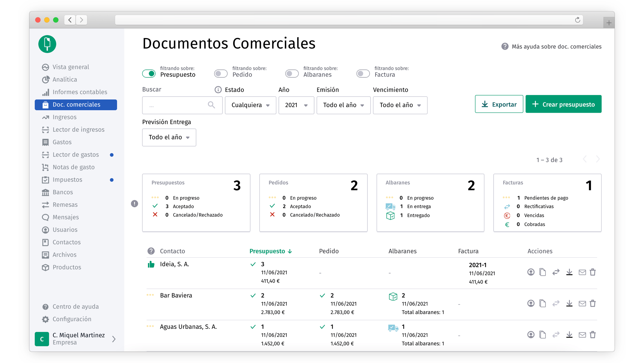Click contact profile icon in Bar Baviera row

click(531, 303)
